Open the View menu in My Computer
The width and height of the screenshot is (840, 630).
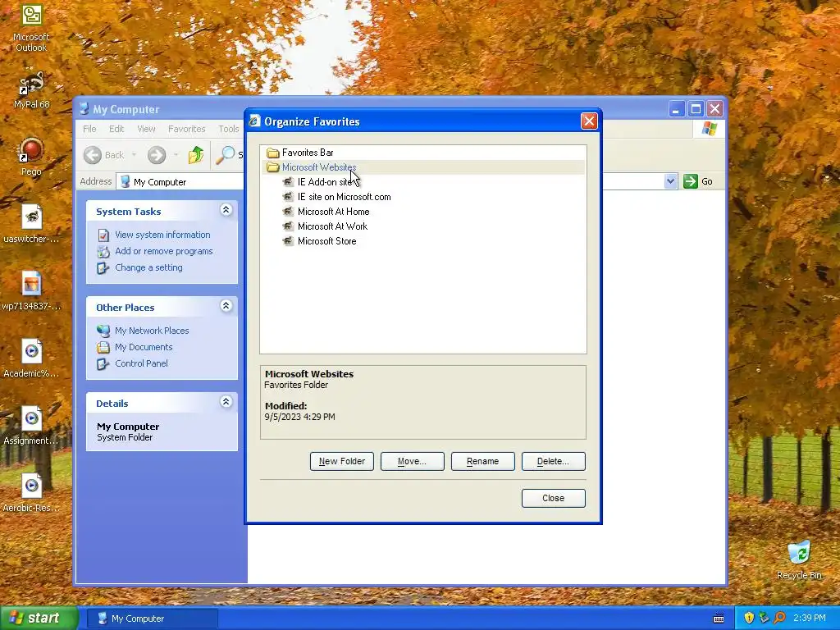pos(146,129)
